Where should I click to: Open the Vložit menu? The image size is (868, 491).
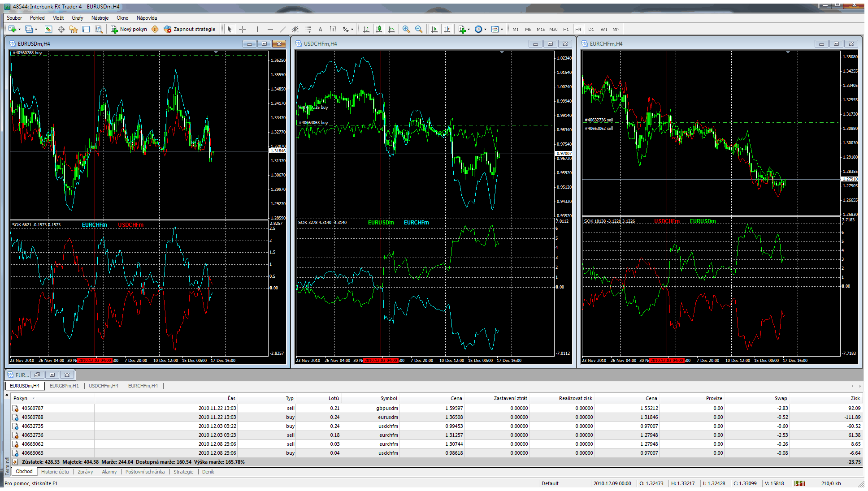tap(58, 18)
